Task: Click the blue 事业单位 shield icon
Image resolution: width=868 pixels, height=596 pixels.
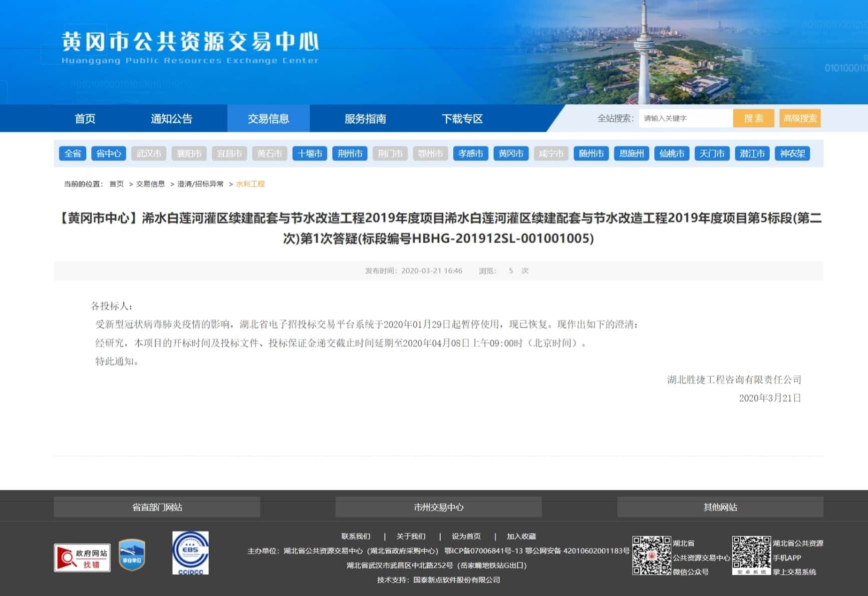Action: (132, 555)
